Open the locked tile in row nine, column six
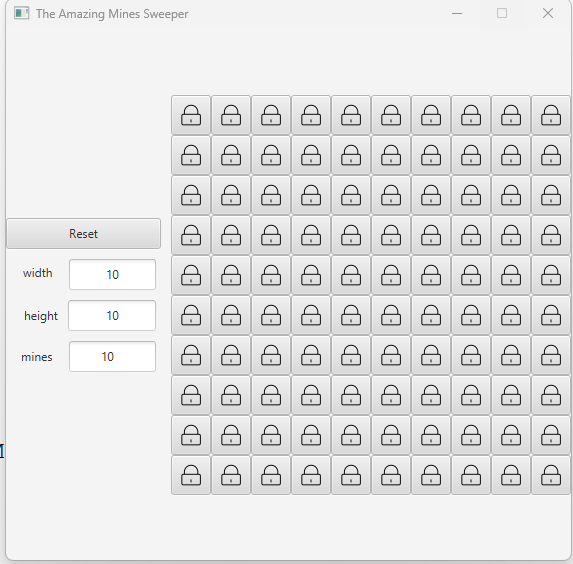This screenshot has height=564, width=573. [391, 435]
